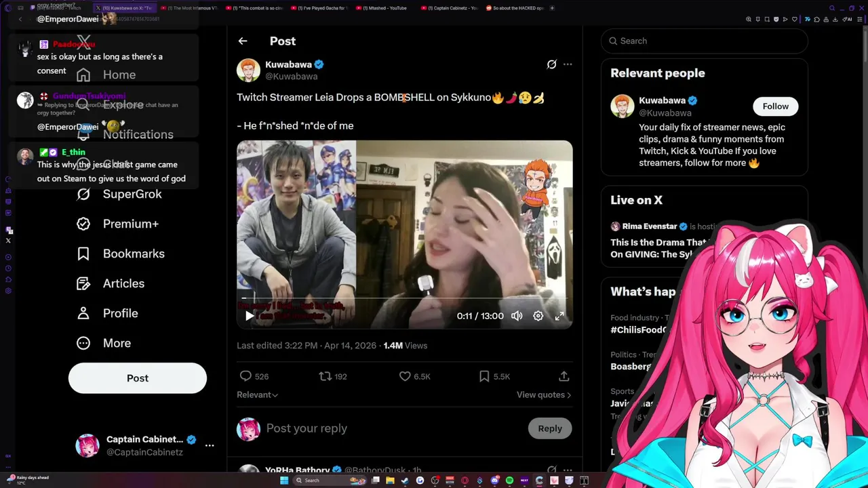Open video settings gear
This screenshot has width=868, height=488.
coord(538,316)
